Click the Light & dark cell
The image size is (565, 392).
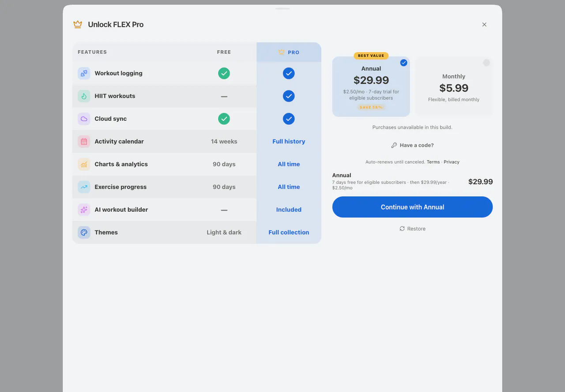point(224,232)
